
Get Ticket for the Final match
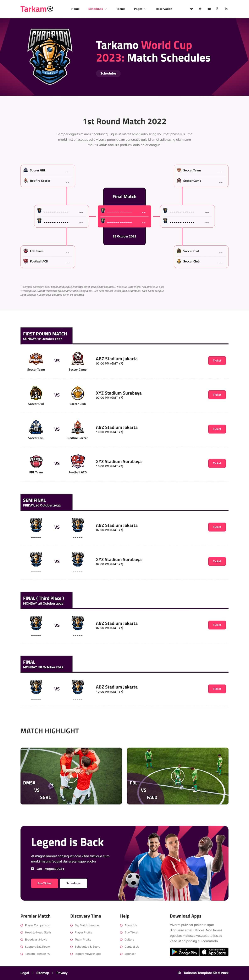point(217,689)
